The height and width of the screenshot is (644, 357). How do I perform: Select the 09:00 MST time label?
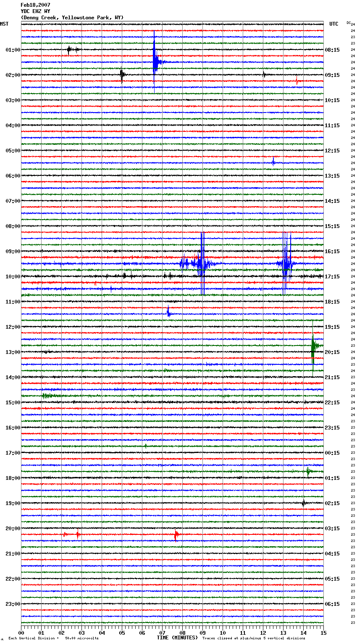coord(13,251)
